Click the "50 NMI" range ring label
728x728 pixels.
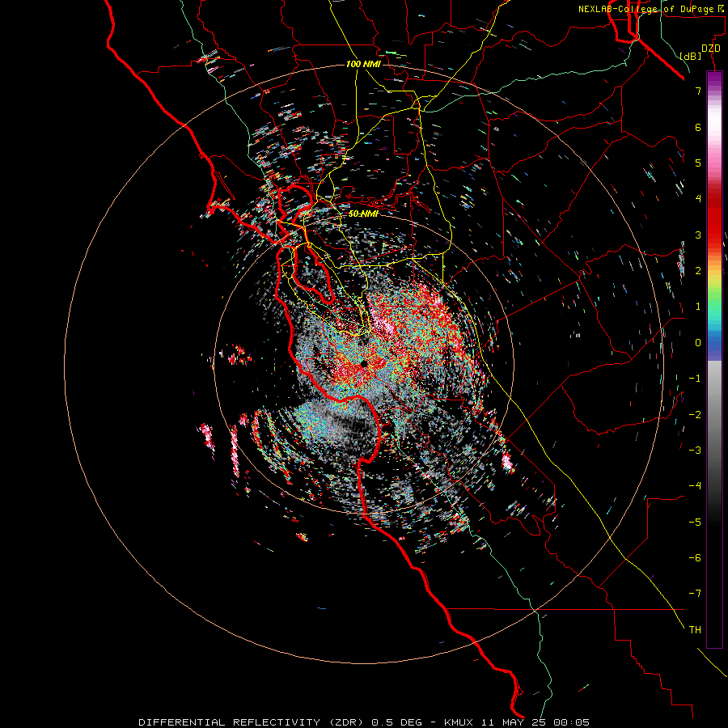point(363,214)
